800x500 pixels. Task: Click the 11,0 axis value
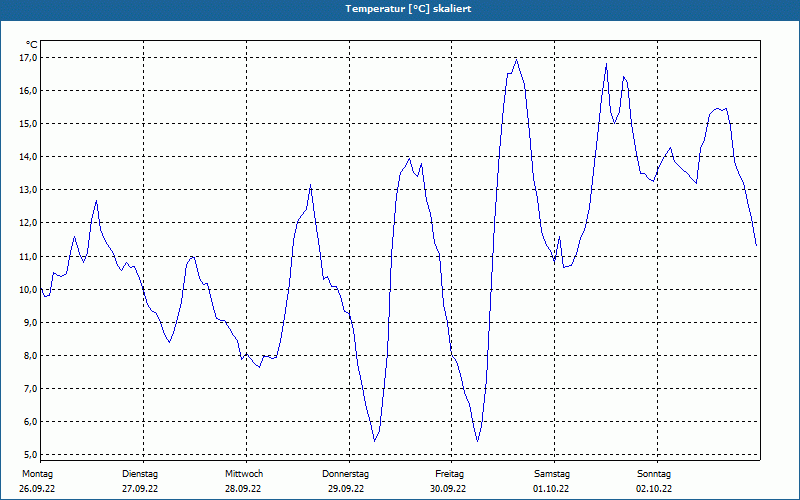click(x=30, y=257)
